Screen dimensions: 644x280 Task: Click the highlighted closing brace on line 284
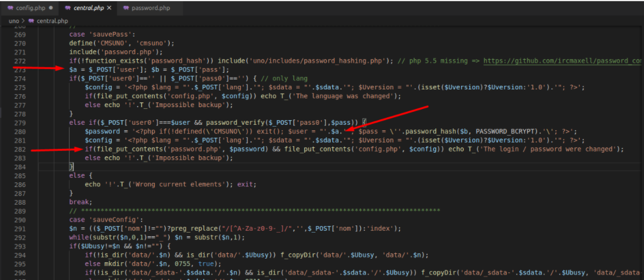pyautogui.click(x=71, y=166)
